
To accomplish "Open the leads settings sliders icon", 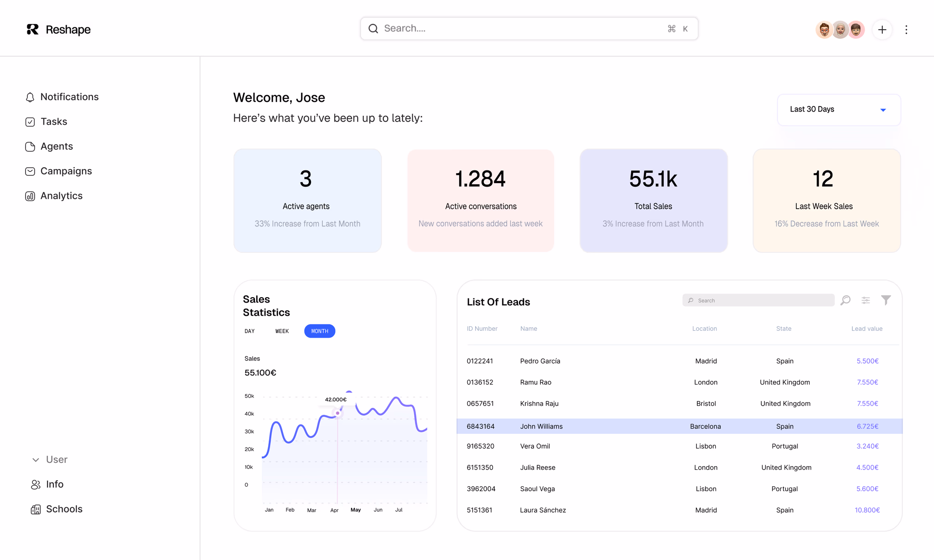I will (866, 300).
